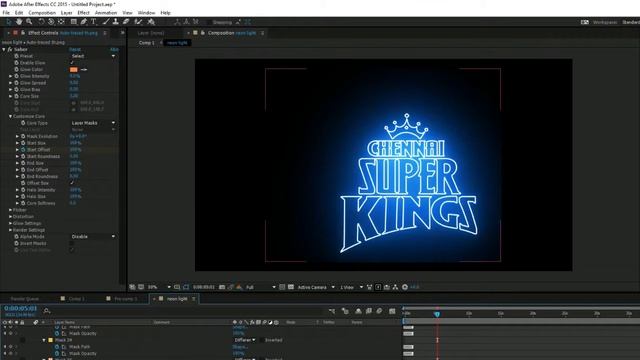The height and width of the screenshot is (360, 640).
Task: Open the Alpha Mode Disable dropdown
Action: (x=93, y=237)
